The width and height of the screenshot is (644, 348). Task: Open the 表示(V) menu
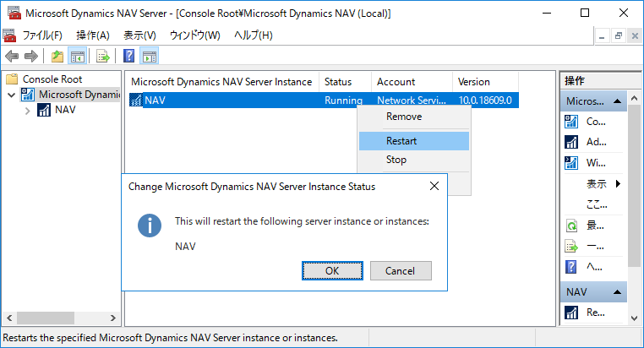tap(140, 35)
